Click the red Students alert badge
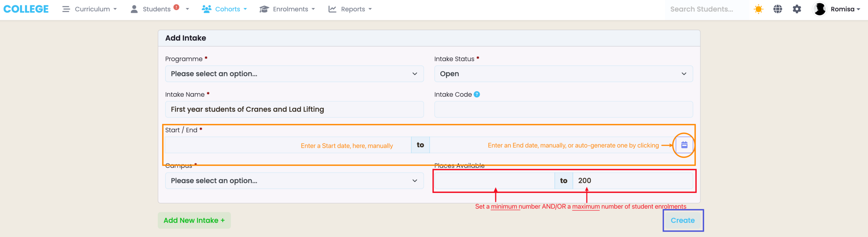The width and height of the screenshot is (868, 237). [x=176, y=7]
